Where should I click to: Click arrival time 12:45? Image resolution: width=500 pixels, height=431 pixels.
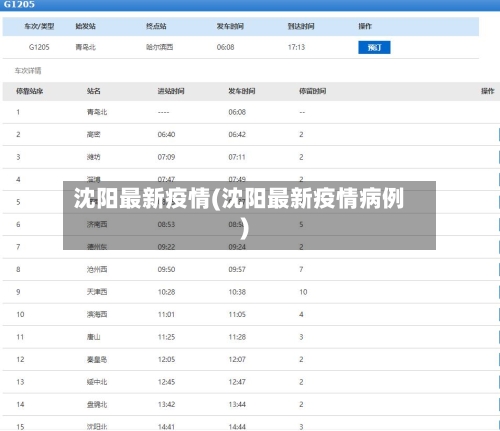click(x=166, y=382)
